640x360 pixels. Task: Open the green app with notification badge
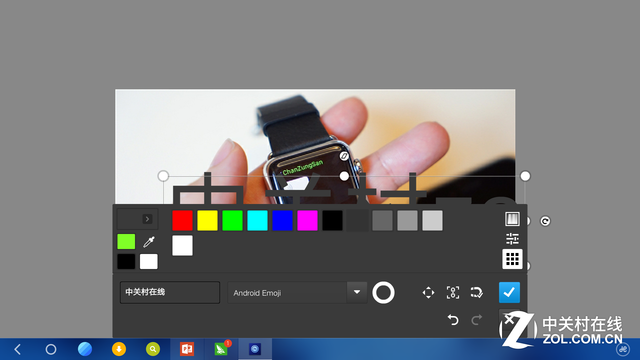(x=221, y=349)
